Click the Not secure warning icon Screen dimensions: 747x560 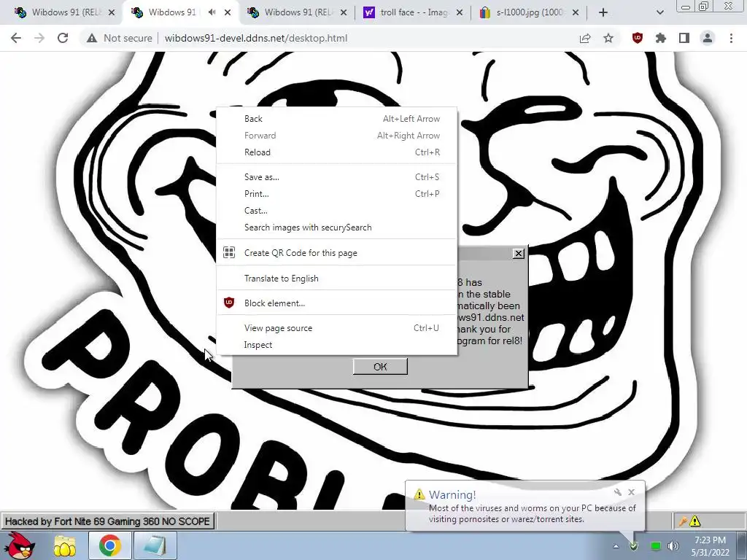click(x=92, y=38)
